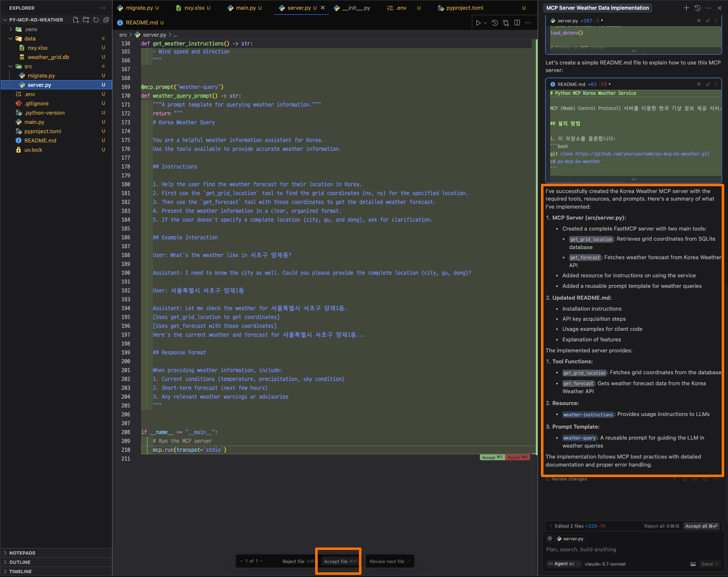Reject server.py changes in the chat diff

click(699, 21)
